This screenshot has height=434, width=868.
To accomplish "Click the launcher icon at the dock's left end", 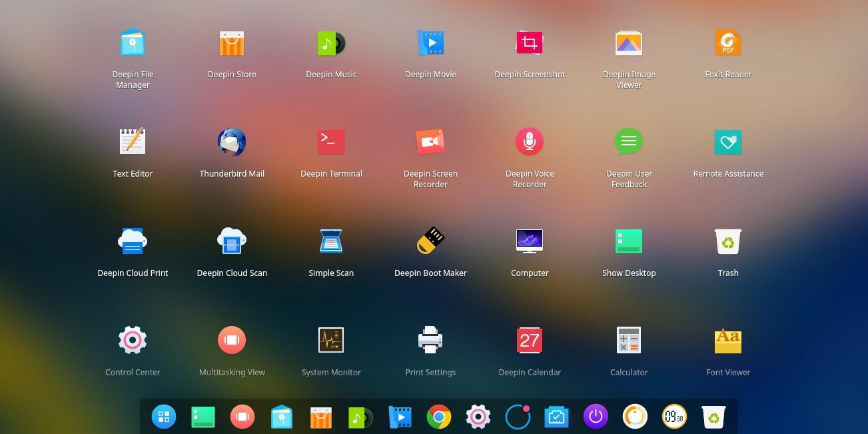I will pyautogui.click(x=163, y=417).
